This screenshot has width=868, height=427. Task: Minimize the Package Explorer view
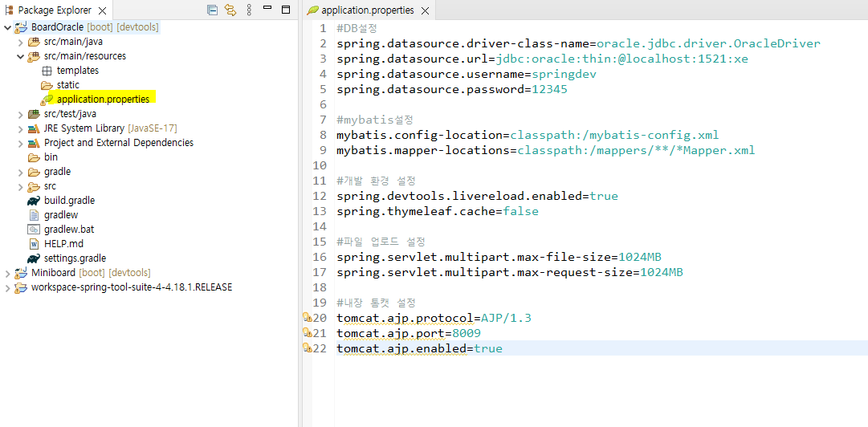pyautogui.click(x=267, y=7)
